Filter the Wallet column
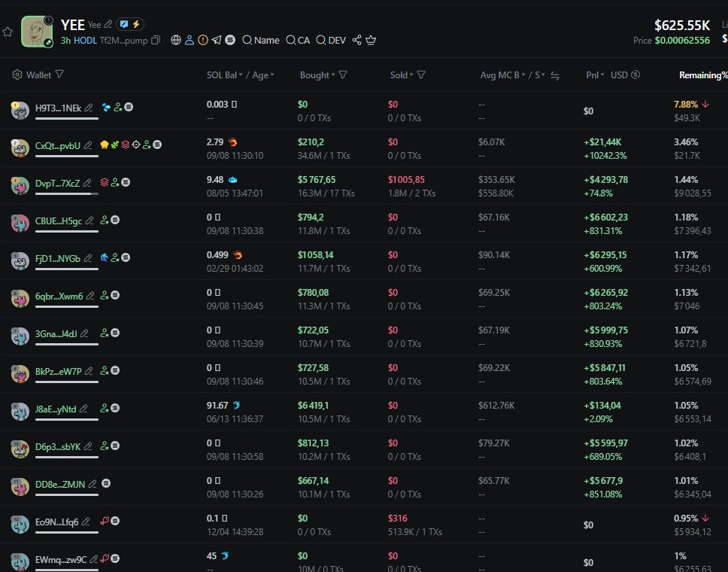Viewport: 728px width, 572px height. click(59, 75)
